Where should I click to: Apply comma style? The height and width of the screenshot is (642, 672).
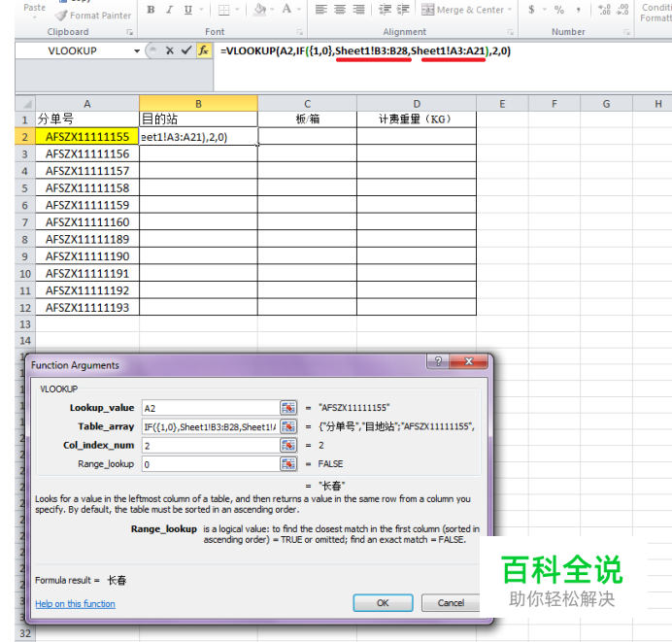click(578, 10)
